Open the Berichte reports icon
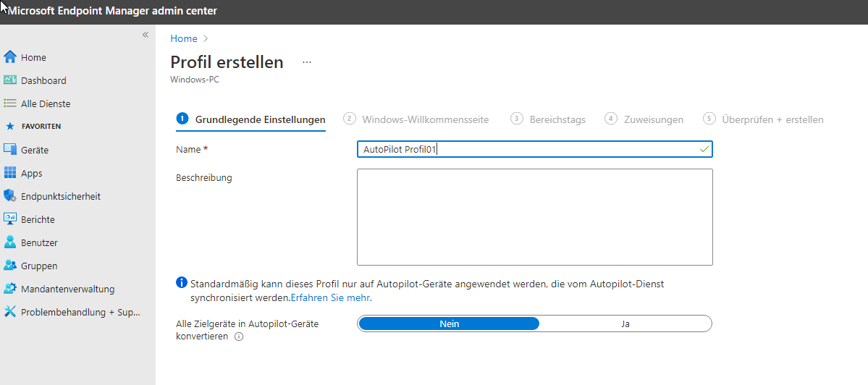Screen dimensions: 868x385 [x=10, y=219]
